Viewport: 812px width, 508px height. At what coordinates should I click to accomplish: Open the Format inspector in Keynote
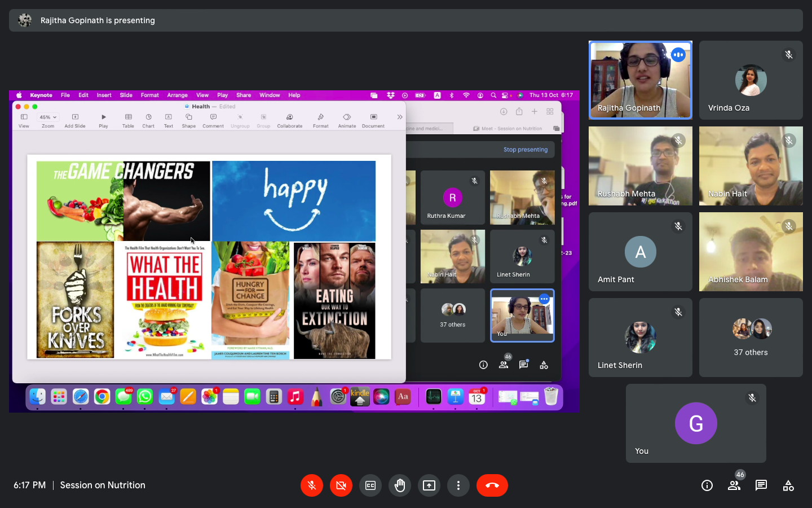320,120
